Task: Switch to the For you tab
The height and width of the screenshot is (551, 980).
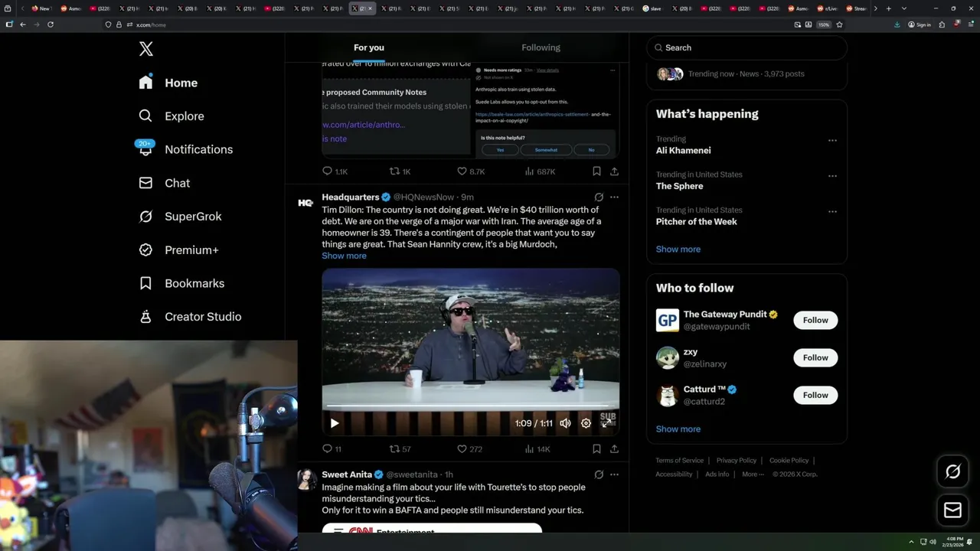Action: [x=369, y=47]
